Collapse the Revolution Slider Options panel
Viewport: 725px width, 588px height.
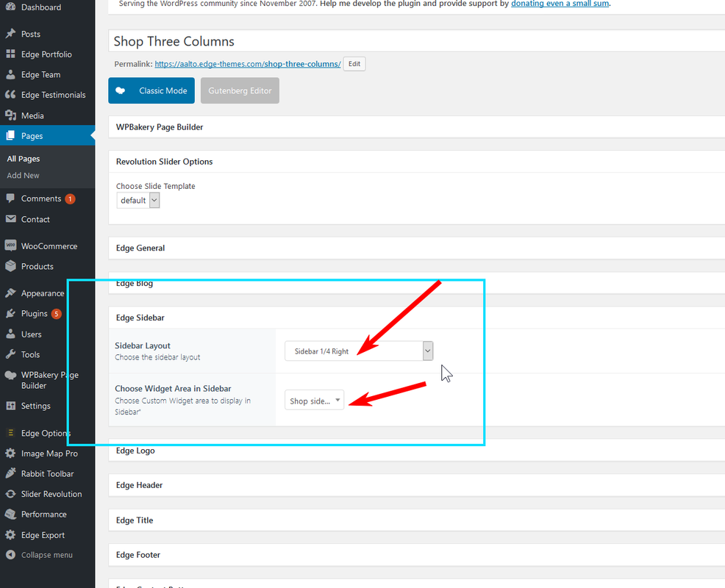[417, 161]
